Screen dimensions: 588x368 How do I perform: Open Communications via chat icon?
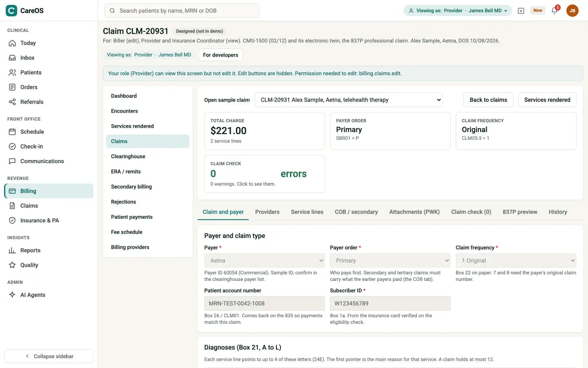(x=12, y=161)
